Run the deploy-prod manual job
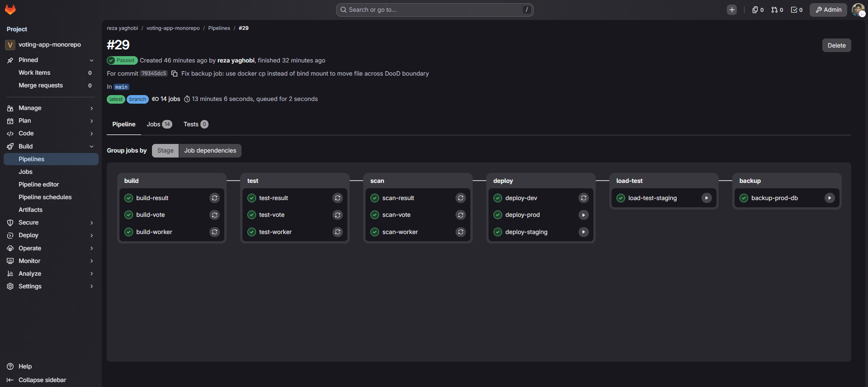This screenshot has height=387, width=868. coord(583,215)
